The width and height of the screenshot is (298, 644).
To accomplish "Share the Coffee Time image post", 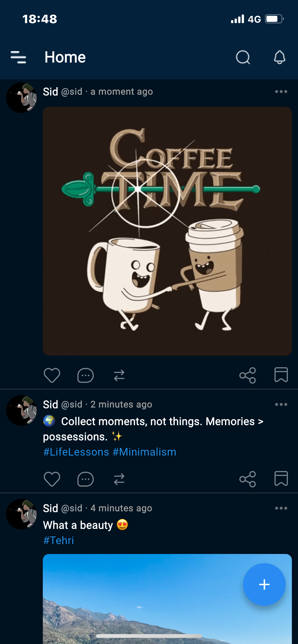I will coord(248,375).
